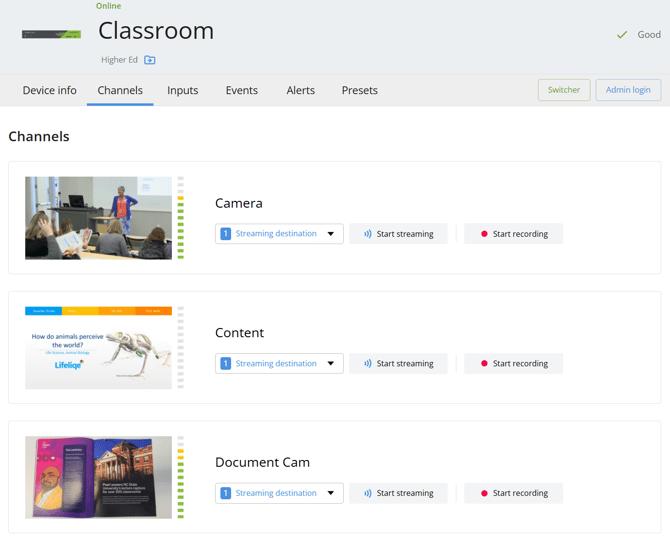Open the Document Cam Streaming destination dropdown

point(279,493)
